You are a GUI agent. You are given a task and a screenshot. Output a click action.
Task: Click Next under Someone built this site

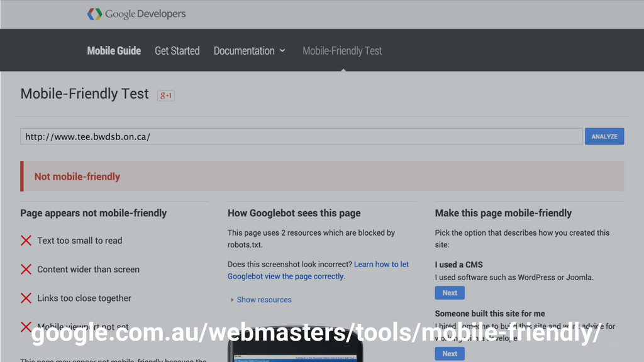[x=450, y=353]
